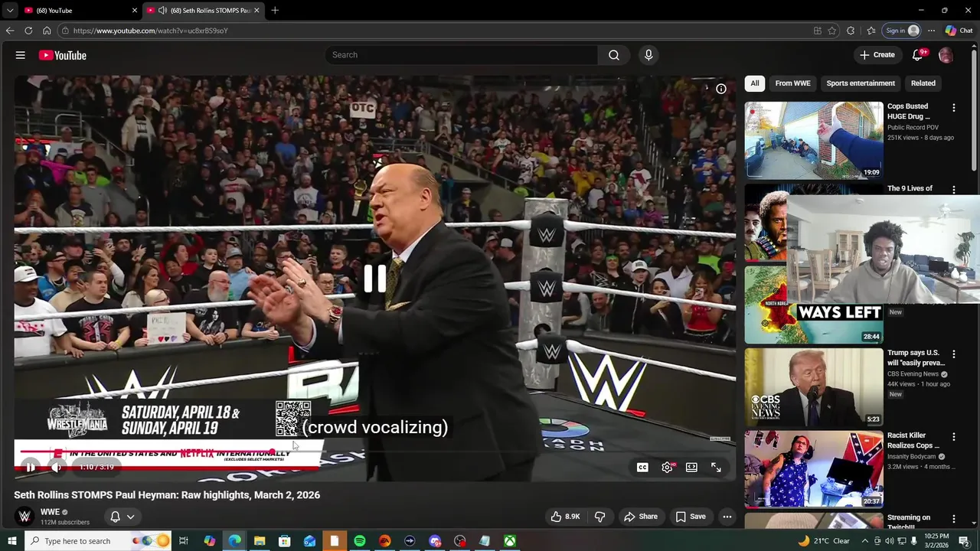Select the Related filter chip

(923, 83)
